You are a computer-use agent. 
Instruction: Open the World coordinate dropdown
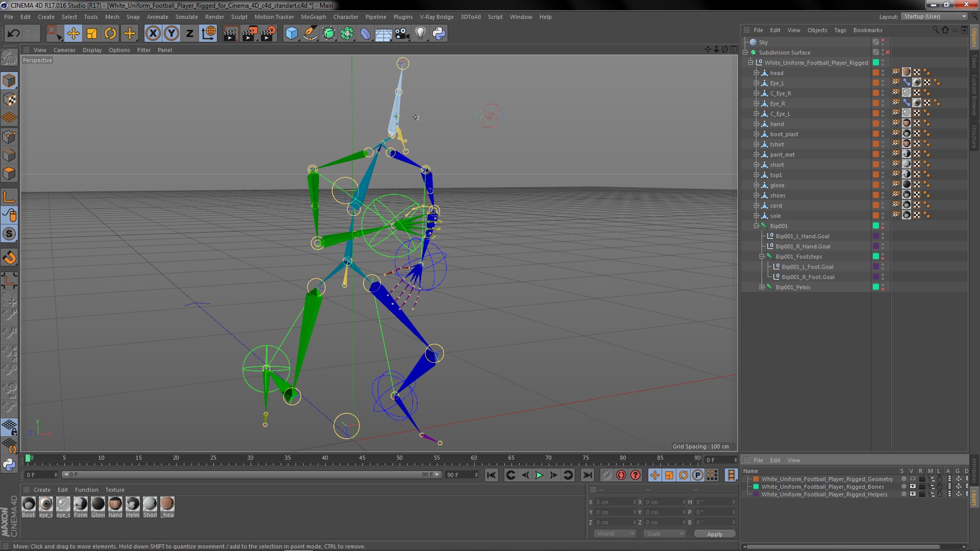pos(615,534)
